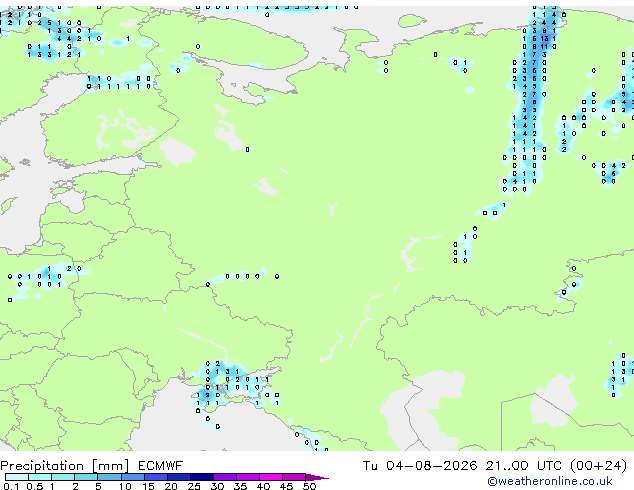The height and width of the screenshot is (490, 634).
Task: Open the weatheronline.co.uk copyright link
Action: coord(550,481)
